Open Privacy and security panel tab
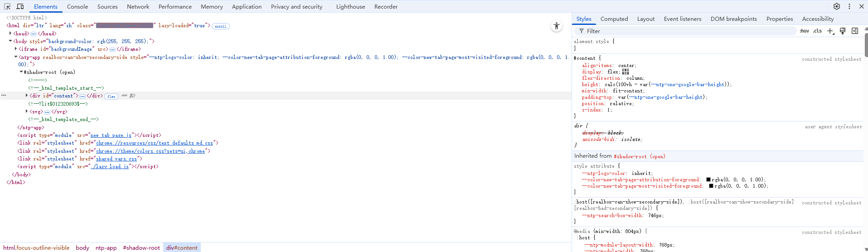This screenshot has height=252, width=868. 296,6
